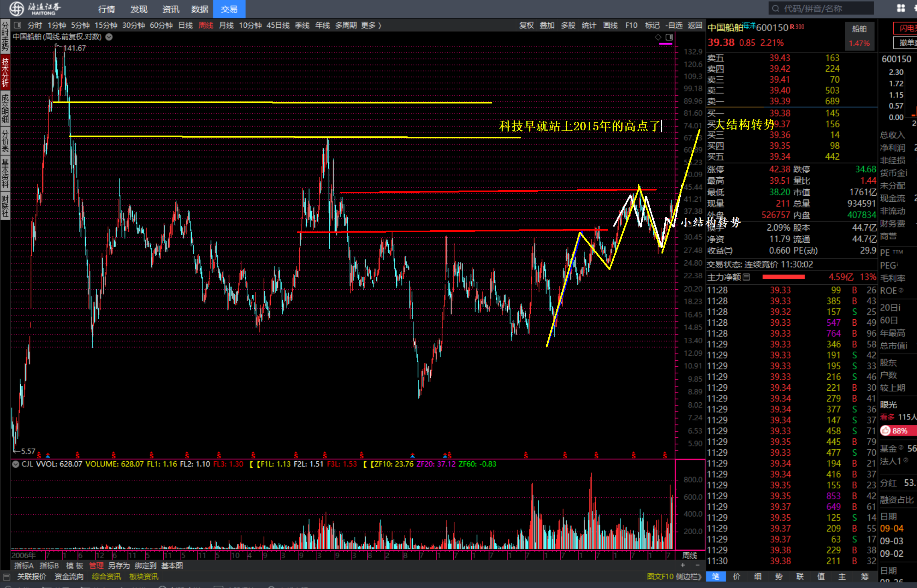
Task: Toggle the panel layout icon before 分时
Action: tap(17, 25)
